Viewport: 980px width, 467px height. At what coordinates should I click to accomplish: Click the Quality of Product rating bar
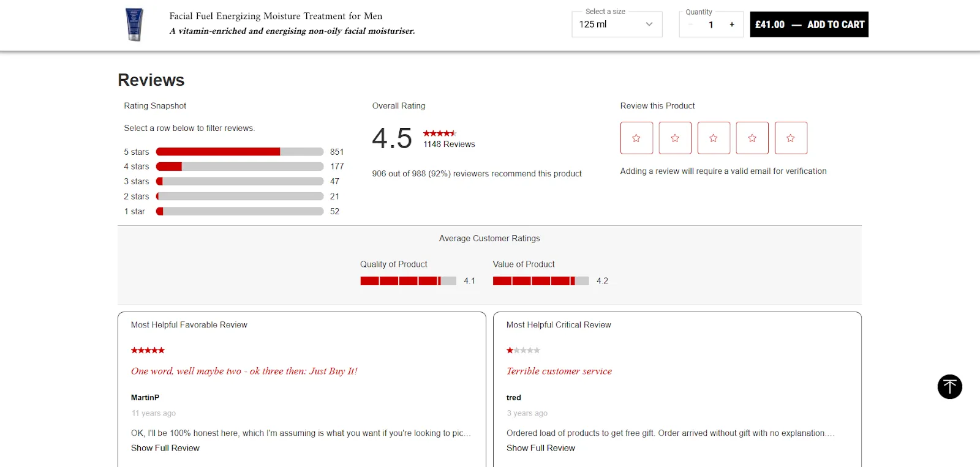(x=408, y=281)
